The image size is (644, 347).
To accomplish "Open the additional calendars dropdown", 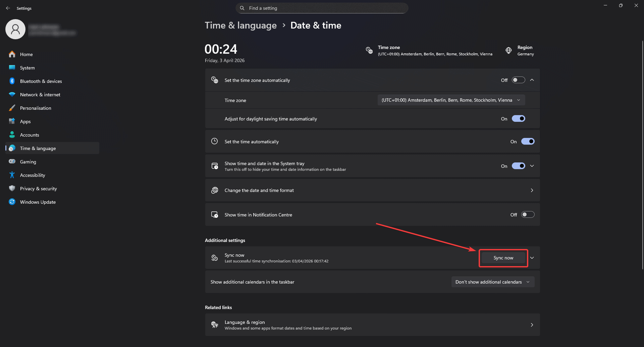I will pyautogui.click(x=493, y=282).
